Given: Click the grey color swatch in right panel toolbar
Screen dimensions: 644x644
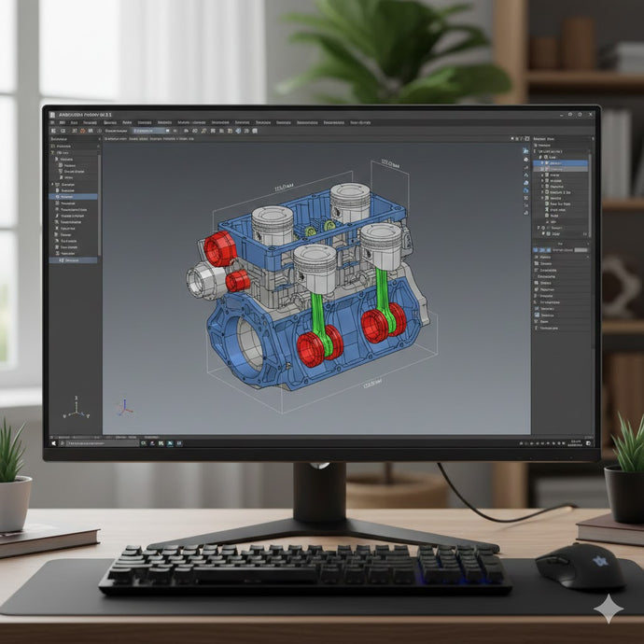Looking at the screenshot, I should [581, 250].
